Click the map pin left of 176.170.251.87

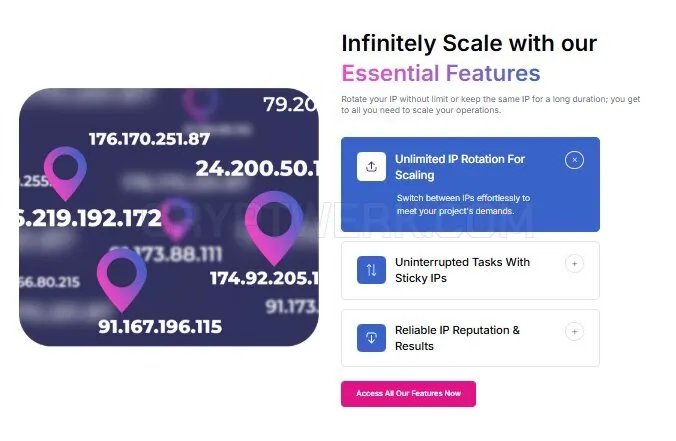pyautogui.click(x=65, y=173)
